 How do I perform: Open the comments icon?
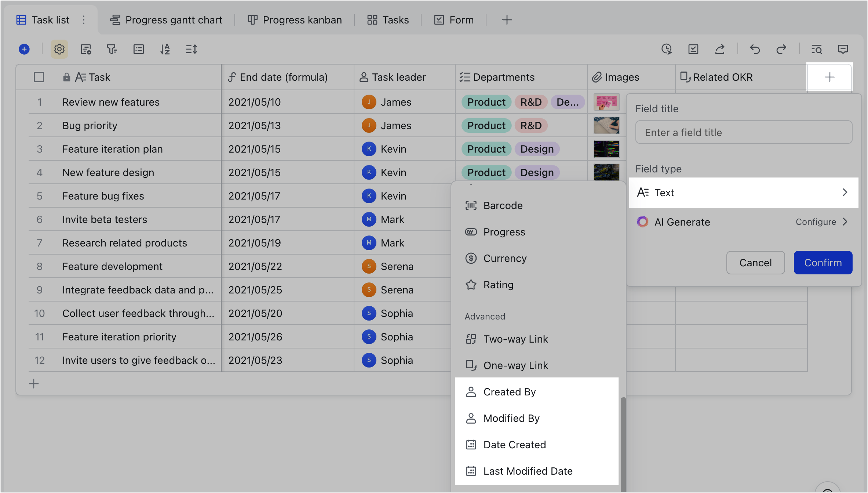pos(843,49)
